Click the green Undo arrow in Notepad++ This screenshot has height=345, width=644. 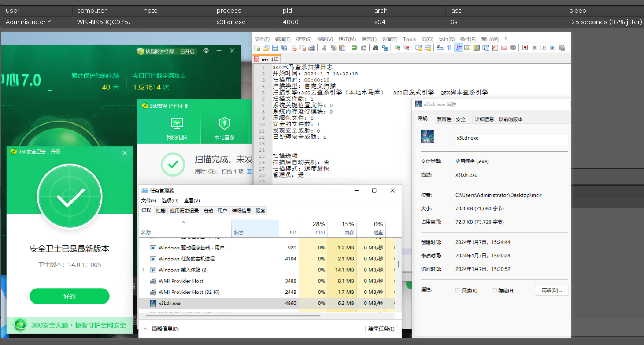[354, 48]
